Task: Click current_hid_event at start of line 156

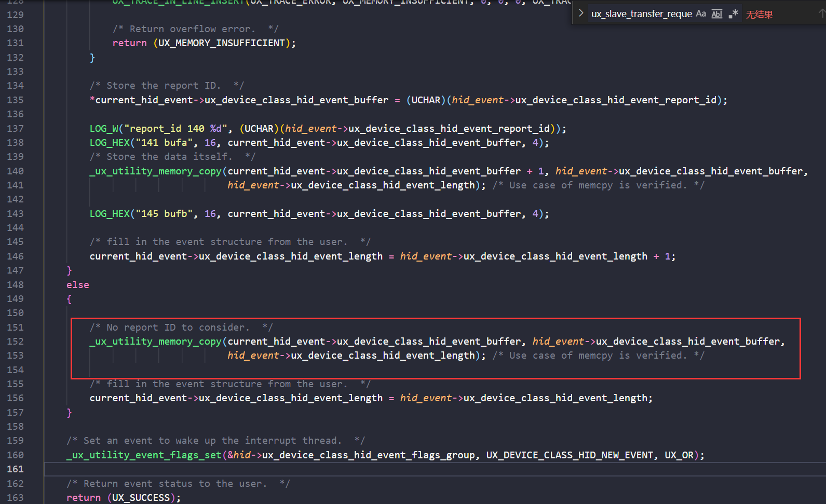Action: 138,398
